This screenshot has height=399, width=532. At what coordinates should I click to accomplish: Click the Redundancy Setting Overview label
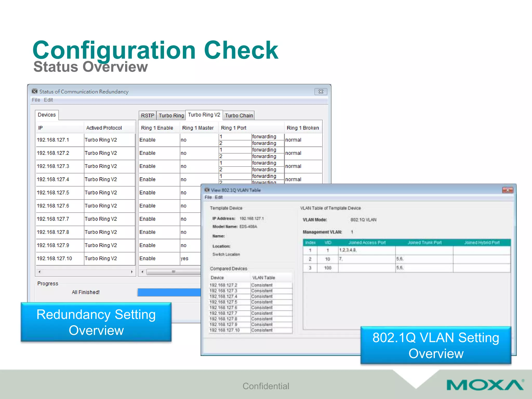point(96,322)
